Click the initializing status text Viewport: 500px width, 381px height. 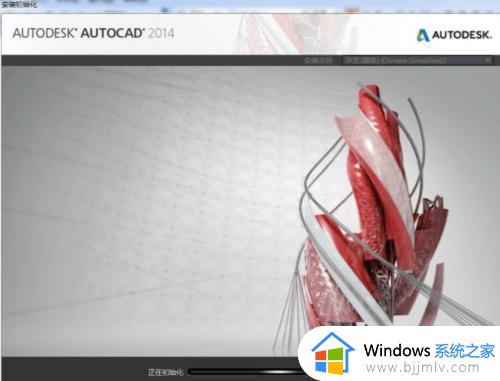tap(166, 372)
